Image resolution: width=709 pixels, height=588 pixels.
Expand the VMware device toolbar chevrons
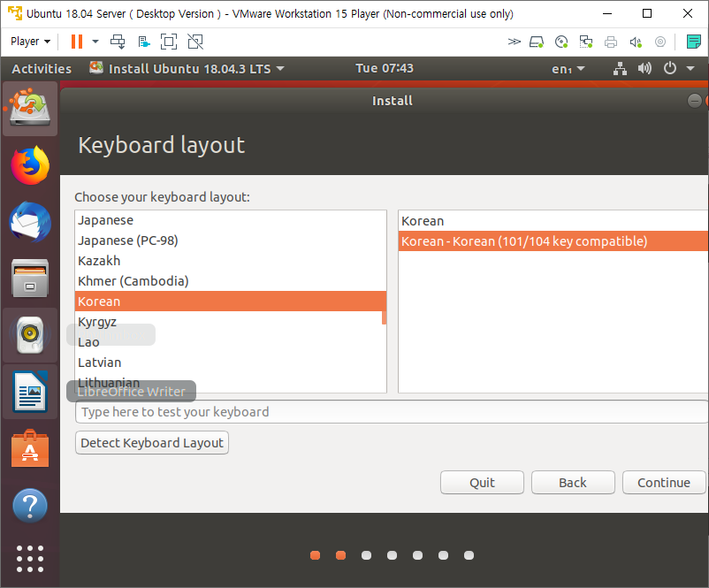(x=515, y=42)
